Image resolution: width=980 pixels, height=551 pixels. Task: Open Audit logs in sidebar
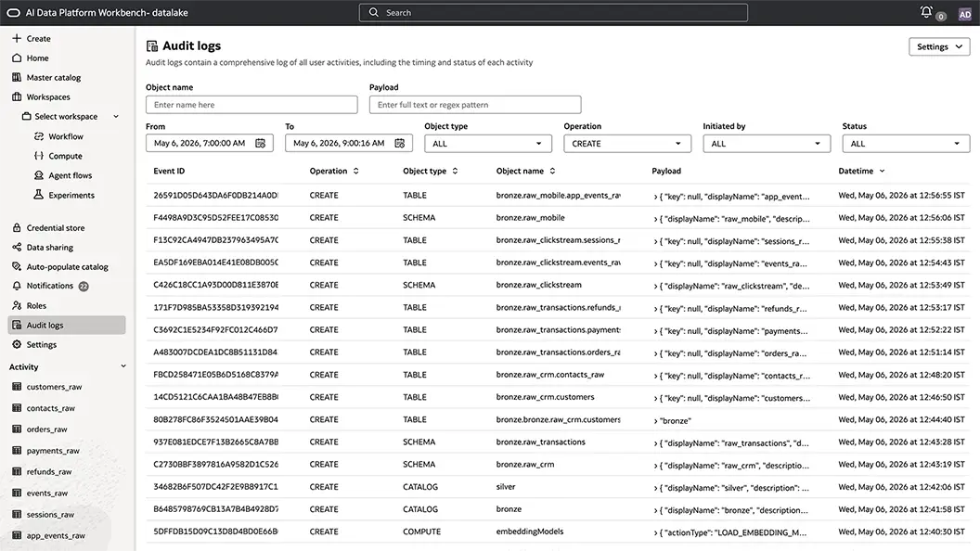[x=67, y=325]
